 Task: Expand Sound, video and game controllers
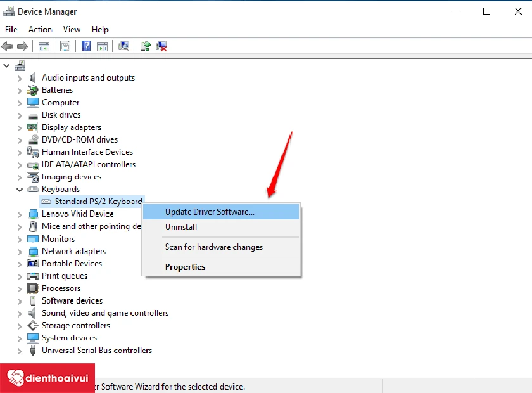tap(20, 314)
